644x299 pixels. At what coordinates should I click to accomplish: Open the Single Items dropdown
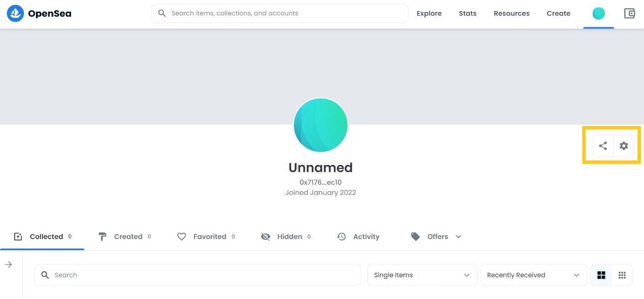[422, 275]
